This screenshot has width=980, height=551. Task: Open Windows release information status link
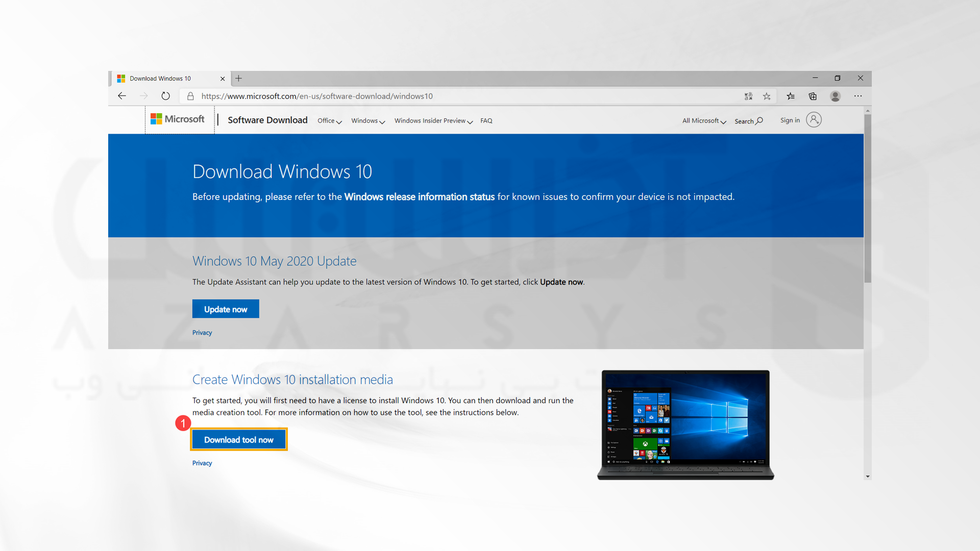419,197
